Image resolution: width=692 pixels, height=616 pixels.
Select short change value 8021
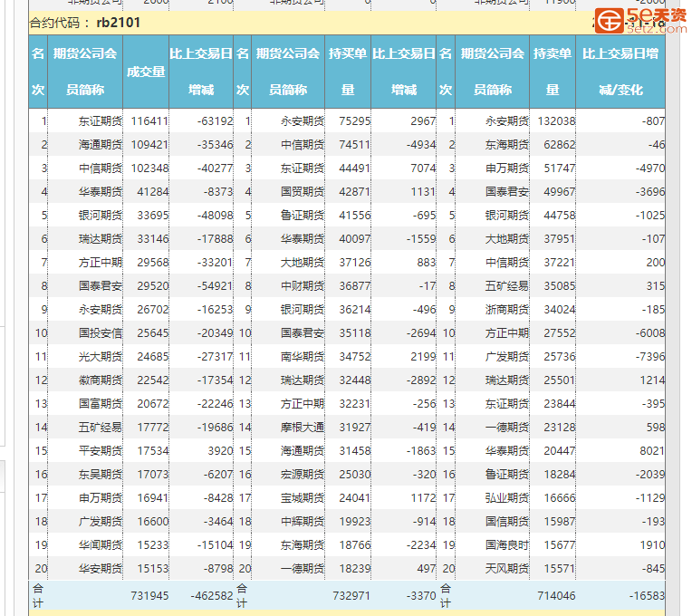[x=652, y=451]
